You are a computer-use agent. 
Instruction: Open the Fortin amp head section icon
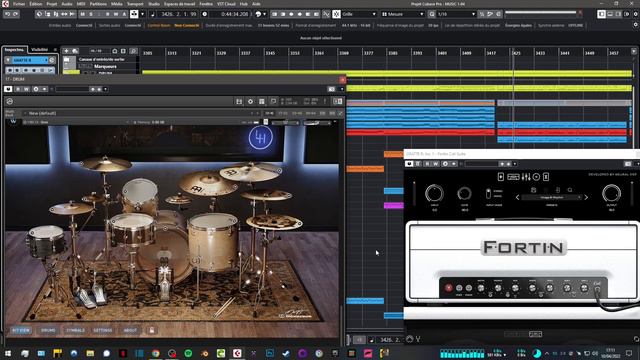click(513, 177)
